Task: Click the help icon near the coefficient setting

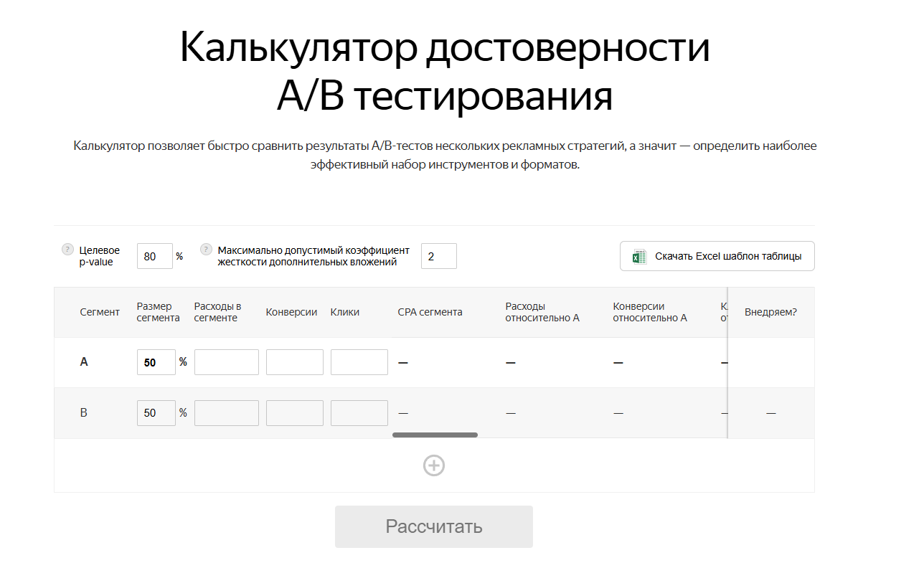Action: tap(206, 250)
